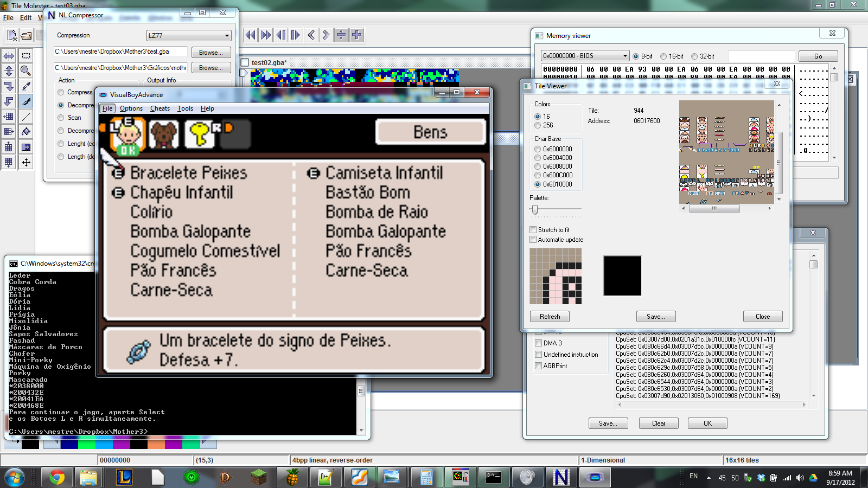Pick the orange palette color swatch
Screen dimensions: 868x488
click(x=156, y=444)
